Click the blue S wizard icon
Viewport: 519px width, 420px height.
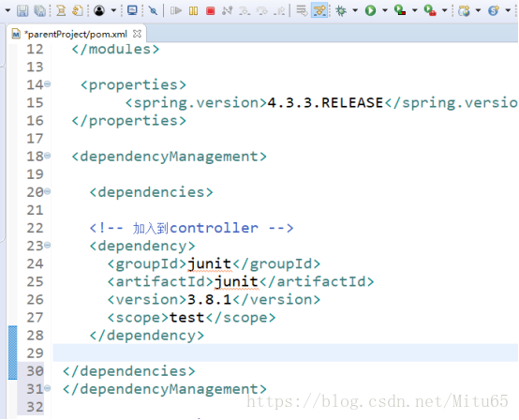point(494,10)
